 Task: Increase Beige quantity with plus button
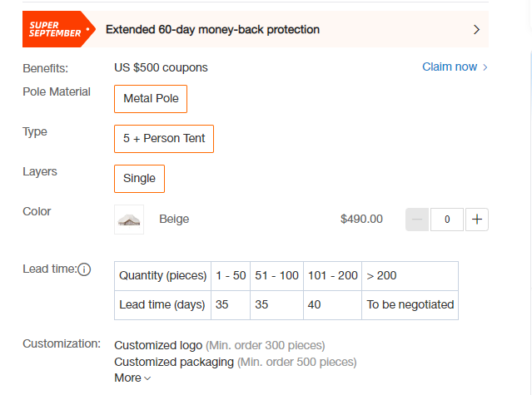477,220
